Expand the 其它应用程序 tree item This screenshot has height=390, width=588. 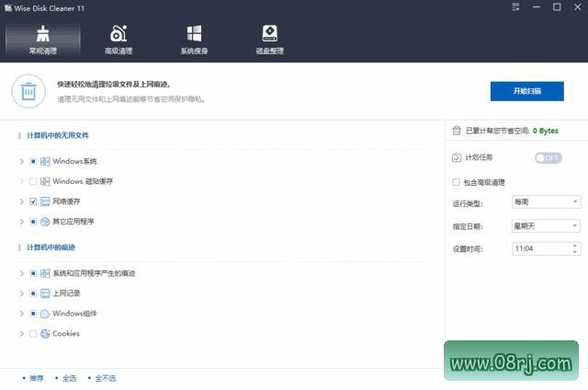(x=21, y=222)
